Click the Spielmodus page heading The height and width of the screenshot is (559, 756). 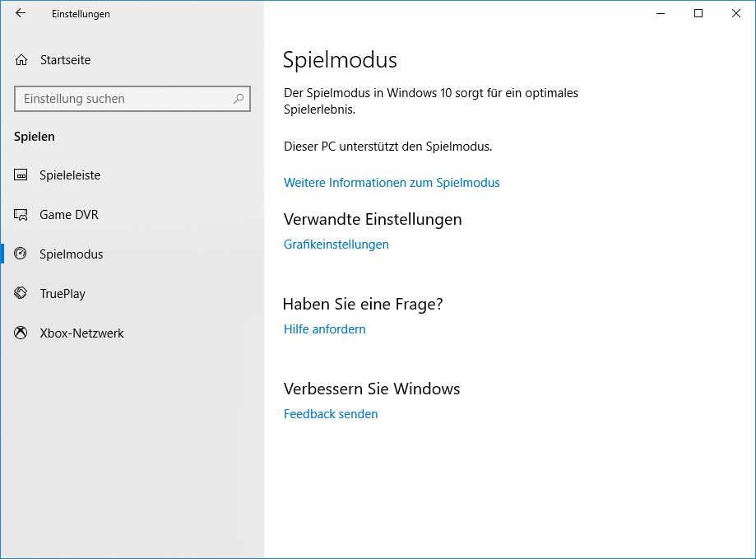coord(340,61)
